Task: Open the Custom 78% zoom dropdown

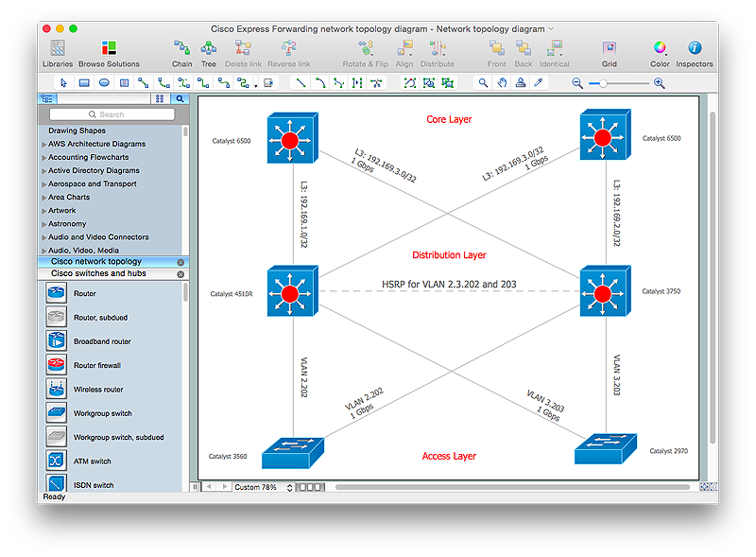Action: tap(264, 487)
